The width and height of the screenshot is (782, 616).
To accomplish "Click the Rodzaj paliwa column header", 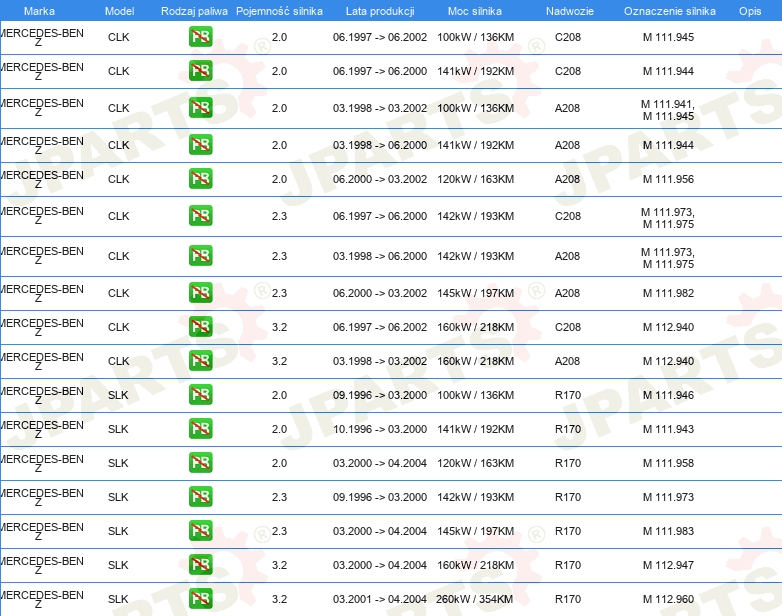I will point(194,11).
